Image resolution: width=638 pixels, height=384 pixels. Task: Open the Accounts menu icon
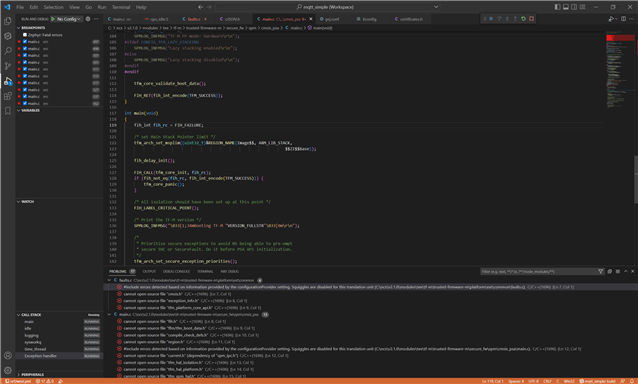point(8,355)
